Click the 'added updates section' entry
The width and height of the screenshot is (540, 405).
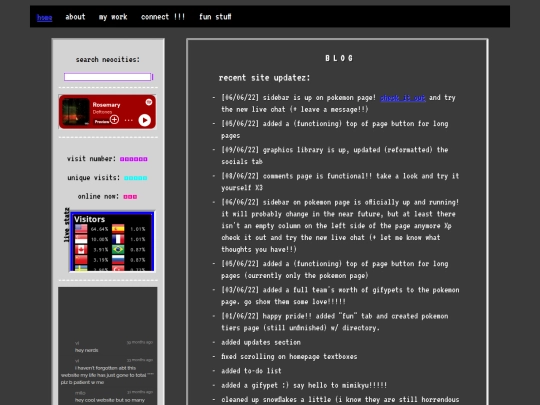[x=261, y=342]
